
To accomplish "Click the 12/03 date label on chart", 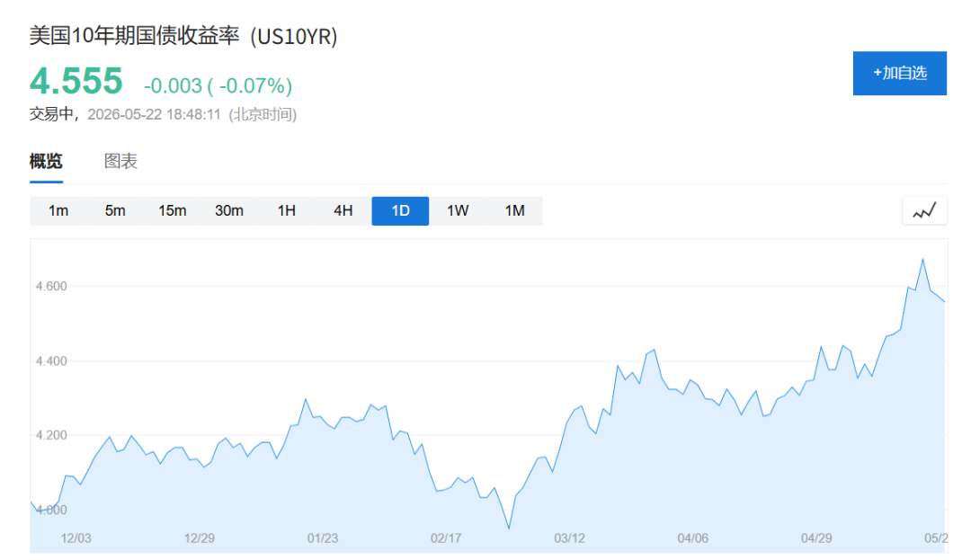I will click(x=76, y=538).
